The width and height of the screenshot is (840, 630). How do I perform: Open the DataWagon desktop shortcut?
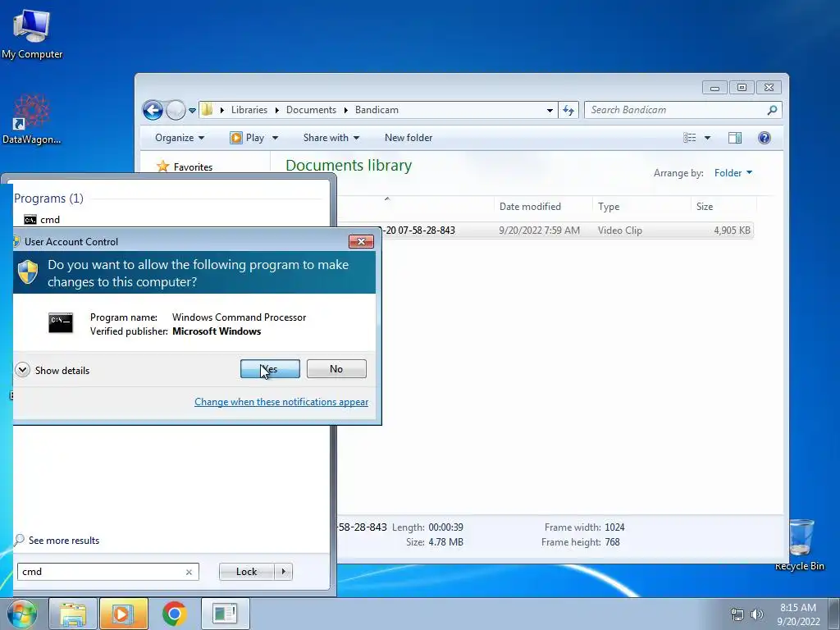pos(31,119)
